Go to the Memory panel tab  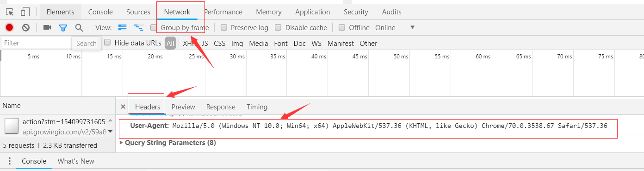[269, 12]
